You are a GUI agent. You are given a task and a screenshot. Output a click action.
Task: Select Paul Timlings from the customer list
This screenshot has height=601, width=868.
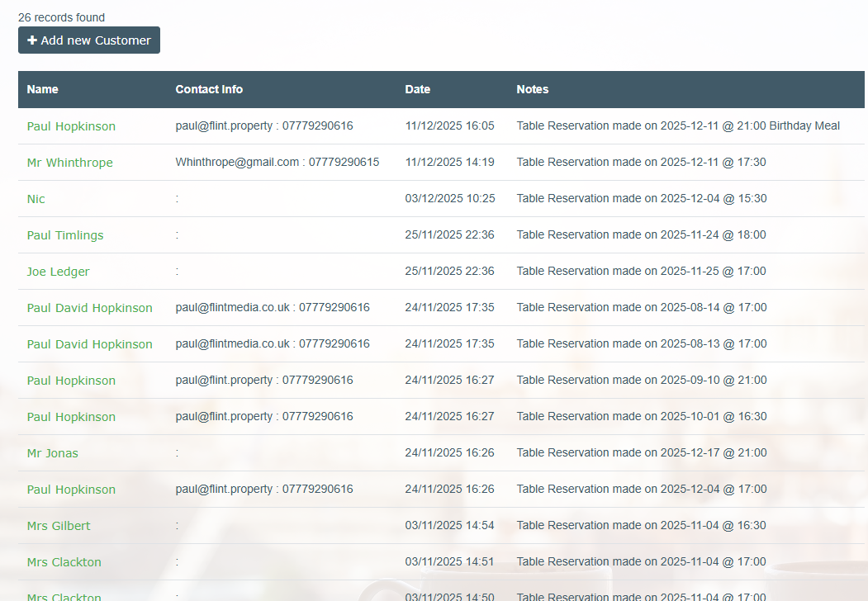(x=65, y=235)
